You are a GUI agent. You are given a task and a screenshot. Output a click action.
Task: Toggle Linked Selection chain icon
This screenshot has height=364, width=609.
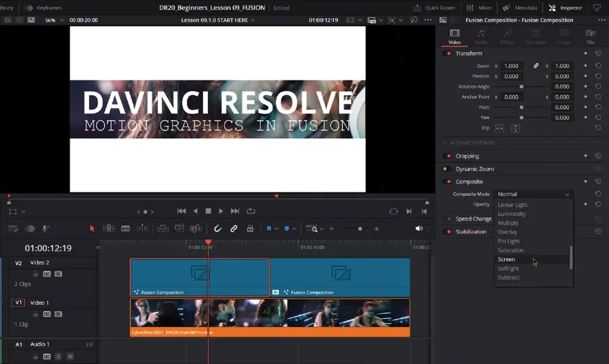[x=234, y=229]
